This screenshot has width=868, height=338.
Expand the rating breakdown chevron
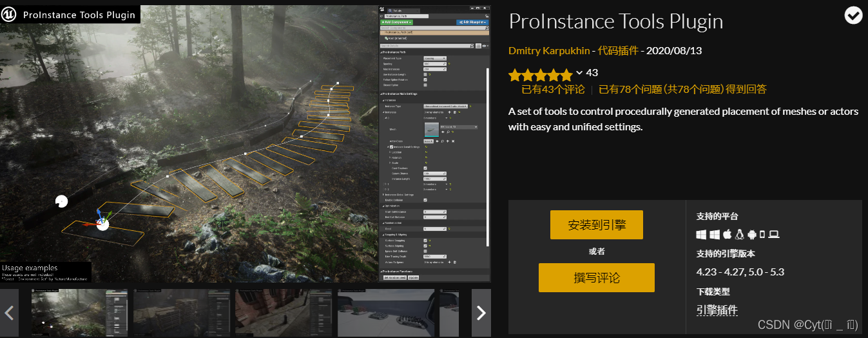pos(579,73)
